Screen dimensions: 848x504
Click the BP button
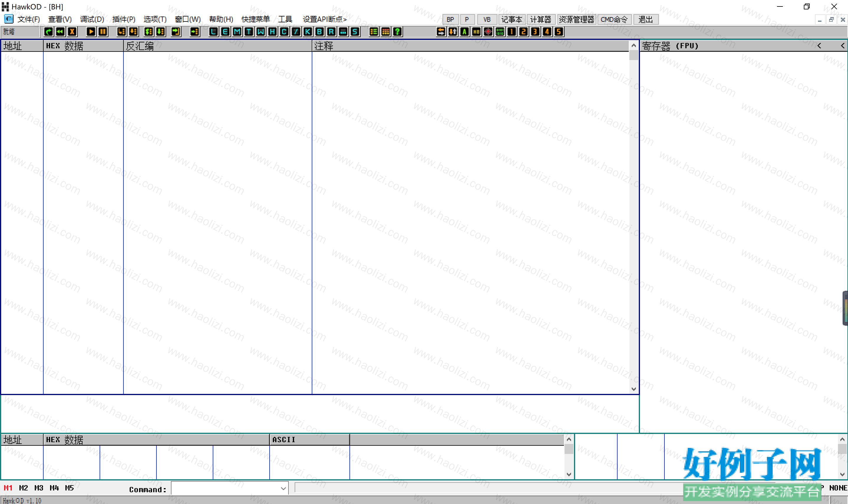(450, 20)
